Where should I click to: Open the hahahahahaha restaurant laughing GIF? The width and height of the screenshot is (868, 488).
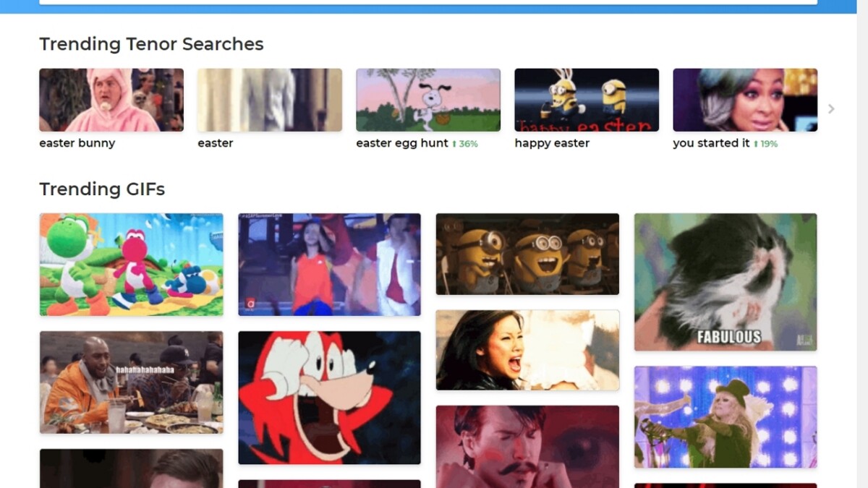(x=131, y=382)
